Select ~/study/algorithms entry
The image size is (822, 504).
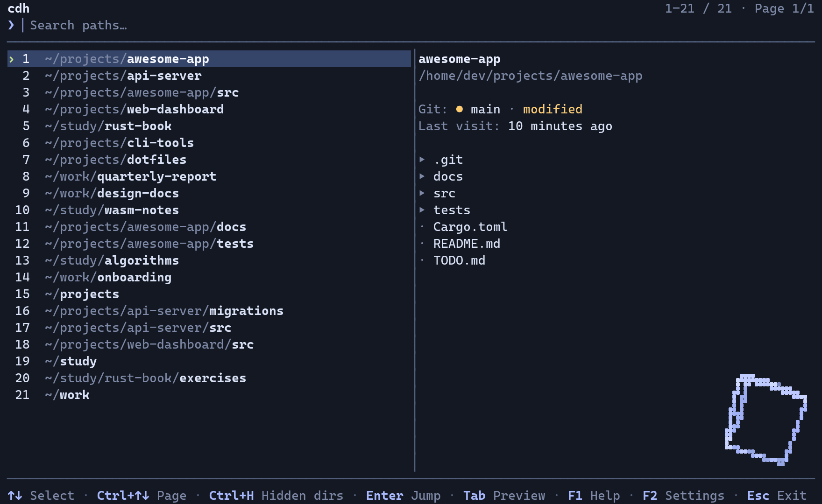click(x=209, y=260)
